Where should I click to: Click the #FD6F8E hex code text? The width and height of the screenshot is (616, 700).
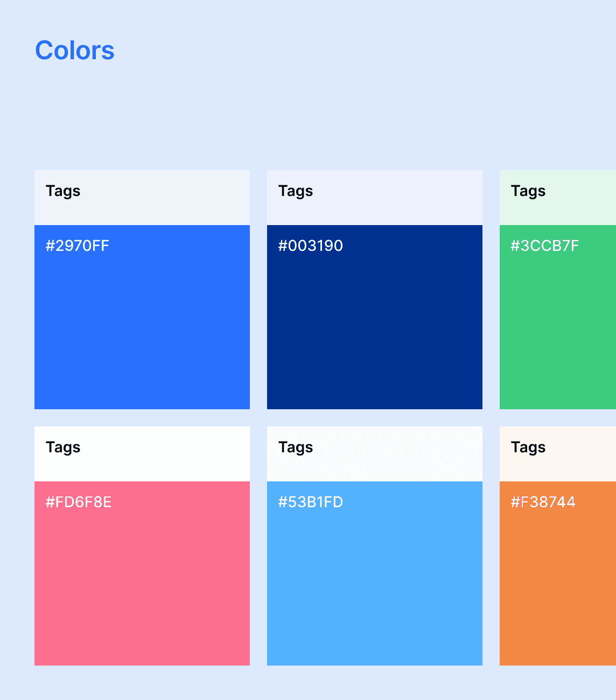coord(79,502)
